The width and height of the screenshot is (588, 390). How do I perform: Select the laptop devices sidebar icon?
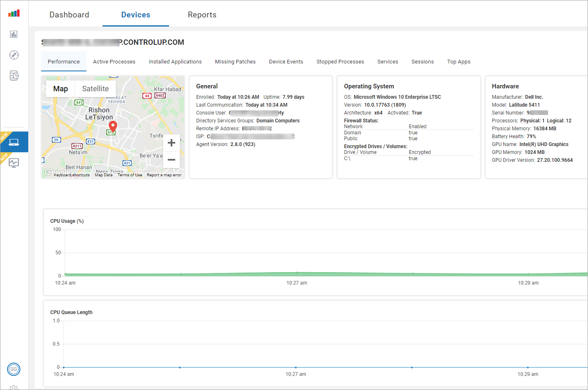click(x=14, y=142)
